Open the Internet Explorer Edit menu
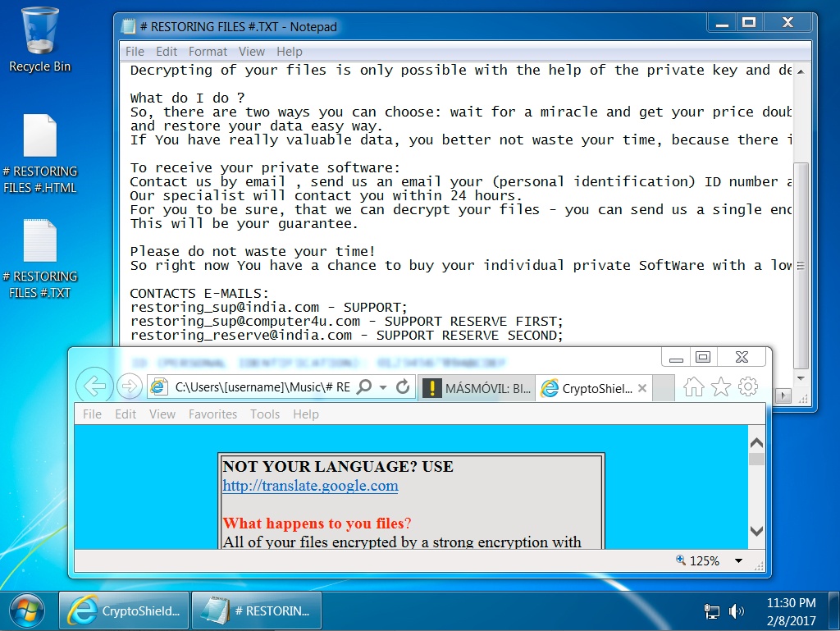The width and height of the screenshot is (840, 631). [126, 414]
